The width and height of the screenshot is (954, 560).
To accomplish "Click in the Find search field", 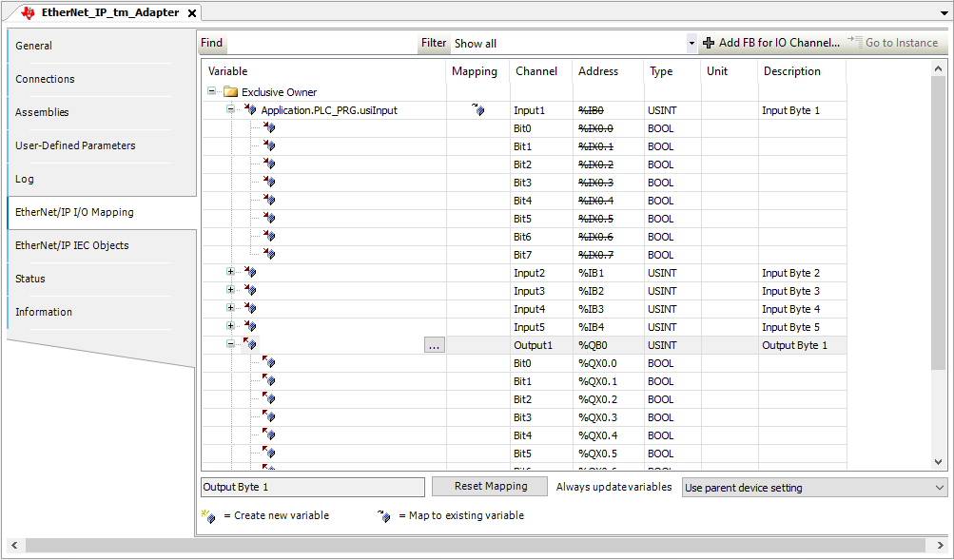I will point(321,43).
